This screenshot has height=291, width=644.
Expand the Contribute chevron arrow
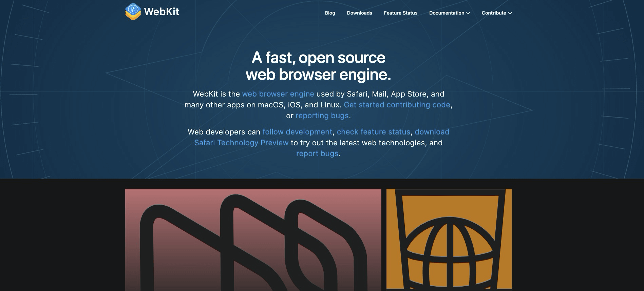click(510, 13)
